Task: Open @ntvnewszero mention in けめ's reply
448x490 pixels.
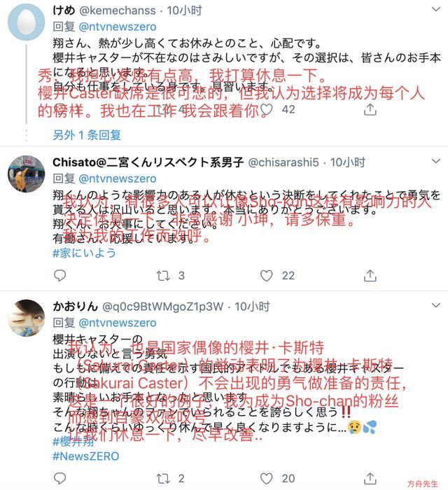Action: coord(118,27)
